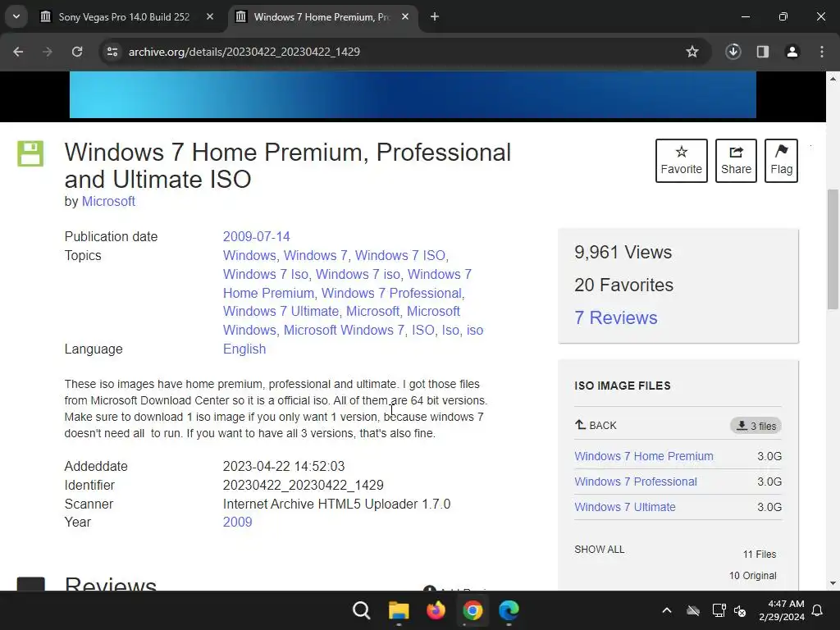
Task: Close the Sony Vegas Pro tab
Action: (210, 17)
